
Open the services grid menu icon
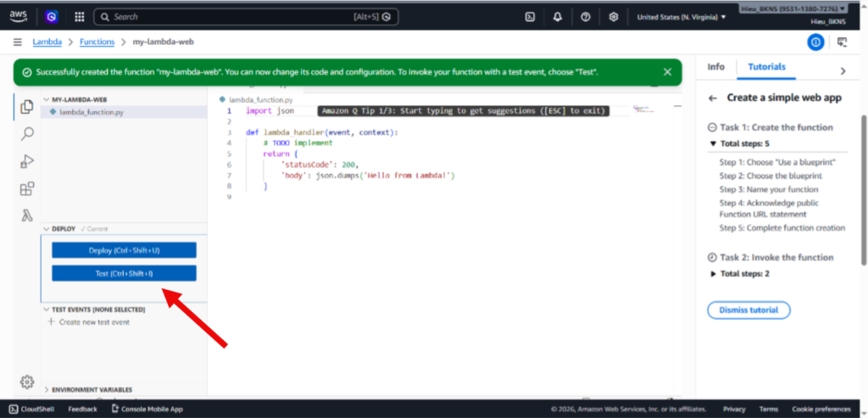point(79,17)
